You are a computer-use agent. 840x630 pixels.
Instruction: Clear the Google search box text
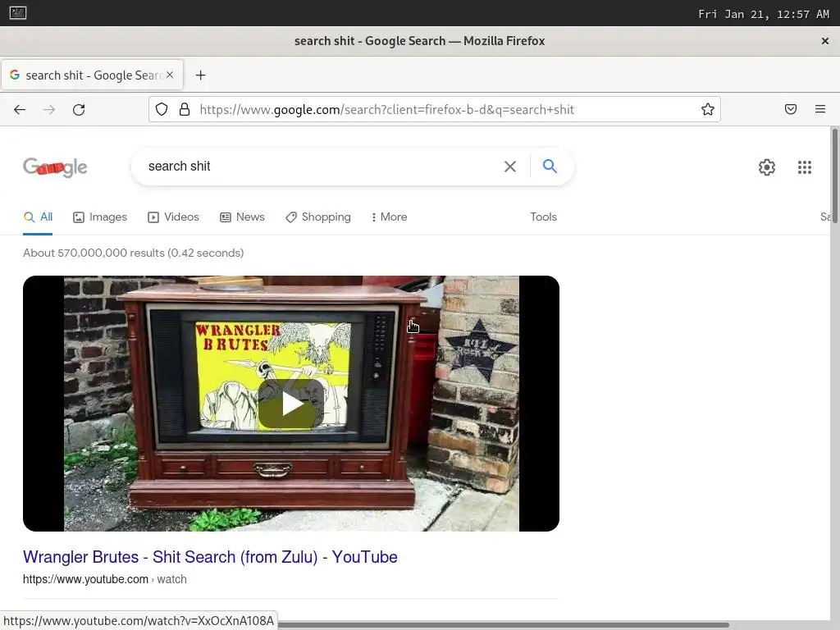[x=510, y=167]
